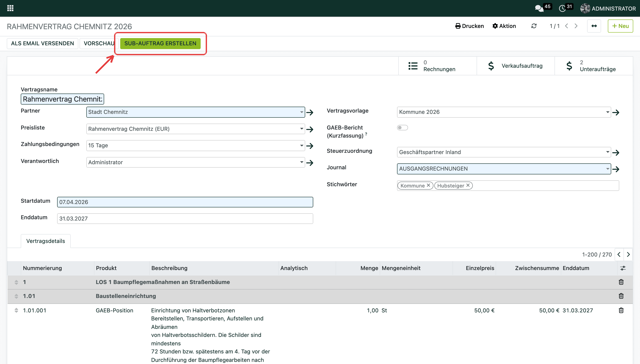Screen dimensions: 640x364
Task: Delete the Baustelleneinrichtung section via trash icon
Action: (621, 296)
